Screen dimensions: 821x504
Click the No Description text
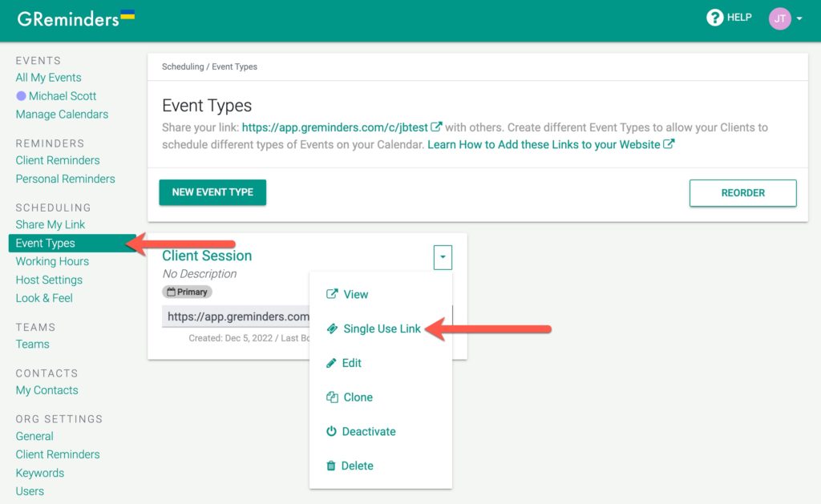pos(199,274)
